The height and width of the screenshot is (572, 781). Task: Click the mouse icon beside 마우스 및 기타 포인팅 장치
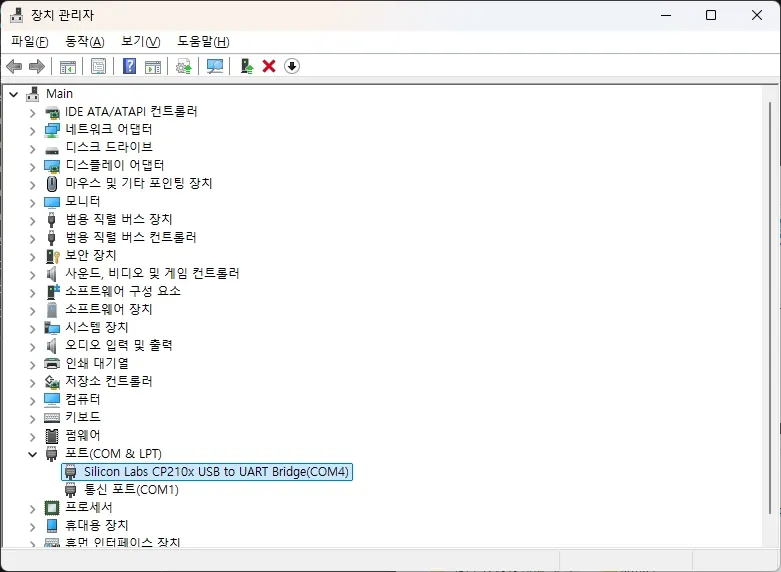tap(52, 183)
